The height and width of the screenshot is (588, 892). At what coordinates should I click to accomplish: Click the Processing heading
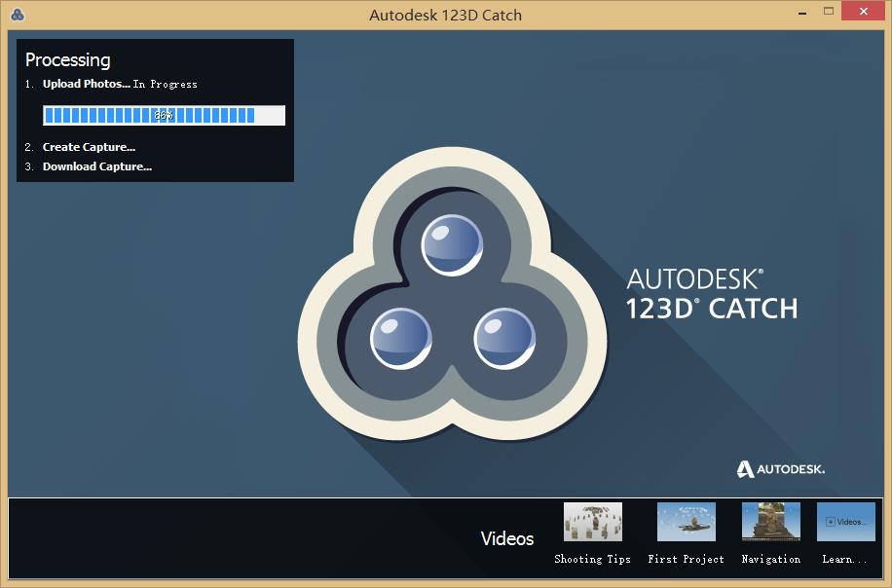pyautogui.click(x=68, y=59)
